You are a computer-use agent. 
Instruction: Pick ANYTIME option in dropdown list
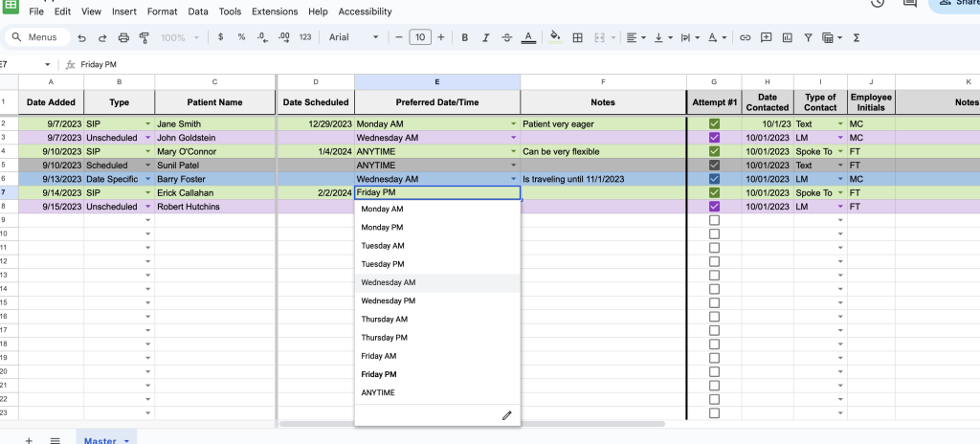coord(436,392)
